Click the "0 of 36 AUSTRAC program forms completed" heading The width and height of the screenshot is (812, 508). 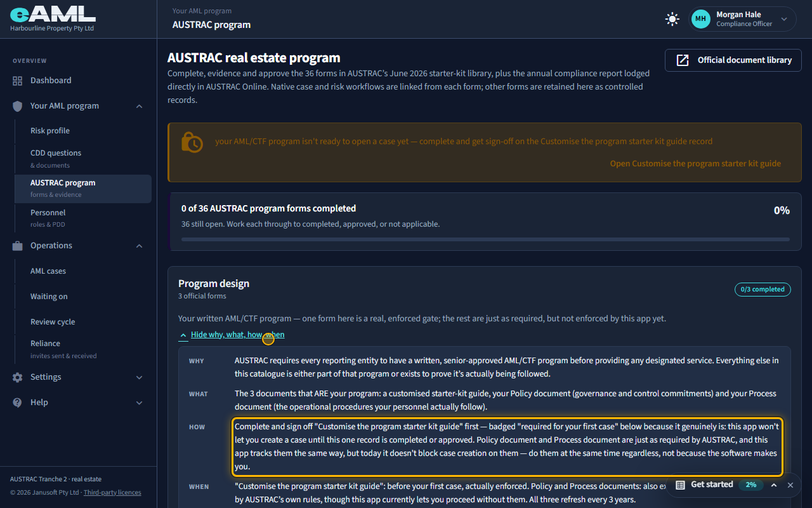pos(268,208)
